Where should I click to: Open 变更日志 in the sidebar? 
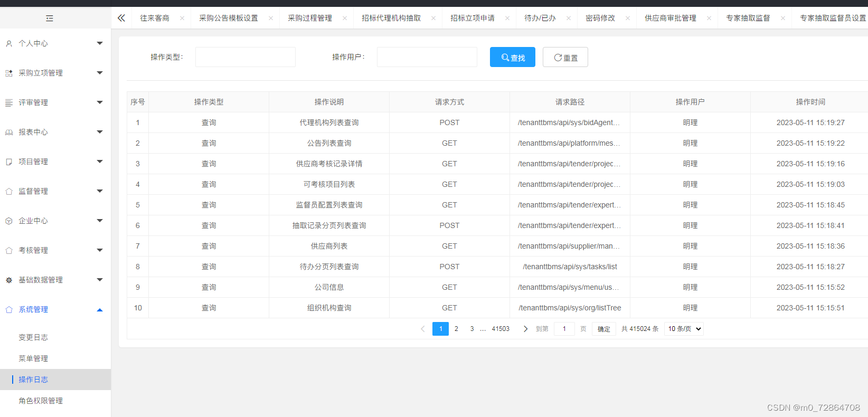[33, 337]
